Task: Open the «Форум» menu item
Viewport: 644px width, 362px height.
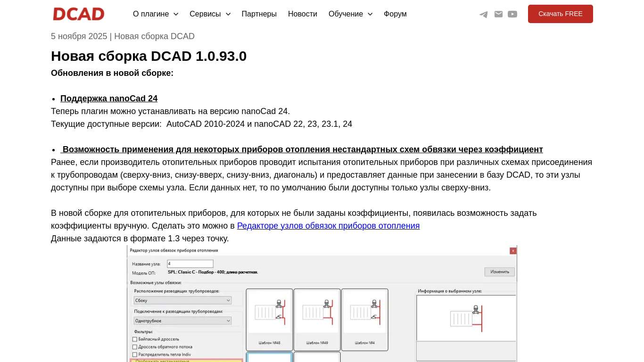Action: coord(395,14)
